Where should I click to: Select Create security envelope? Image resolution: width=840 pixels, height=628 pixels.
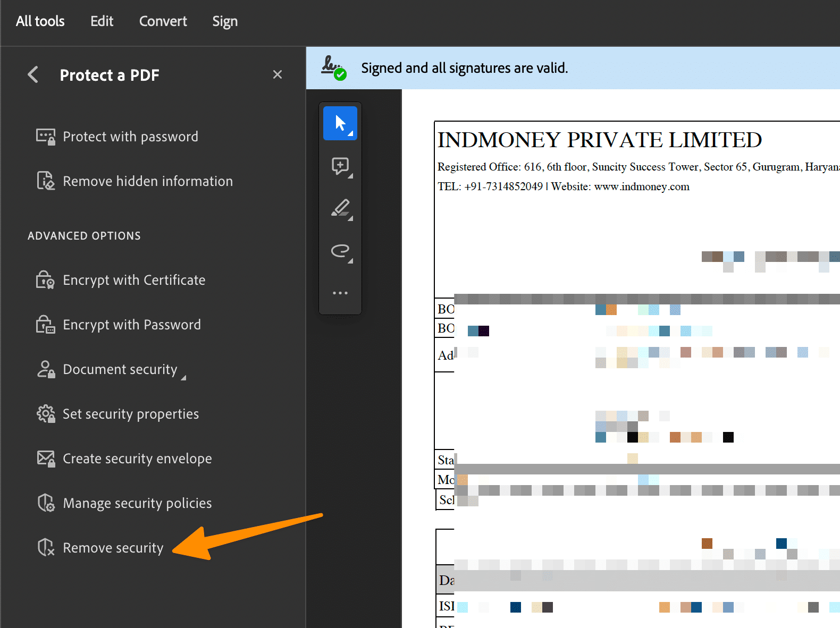coord(137,459)
